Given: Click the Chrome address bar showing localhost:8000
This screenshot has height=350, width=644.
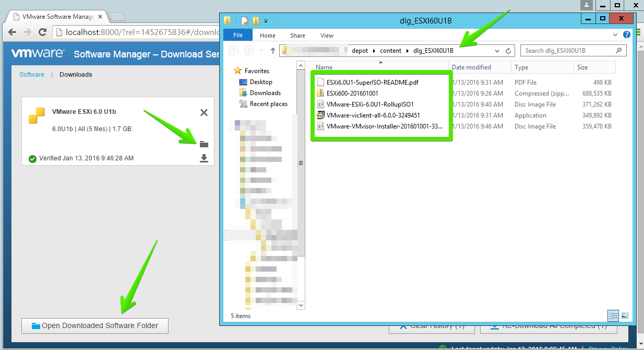Looking at the screenshot, I should [137, 32].
